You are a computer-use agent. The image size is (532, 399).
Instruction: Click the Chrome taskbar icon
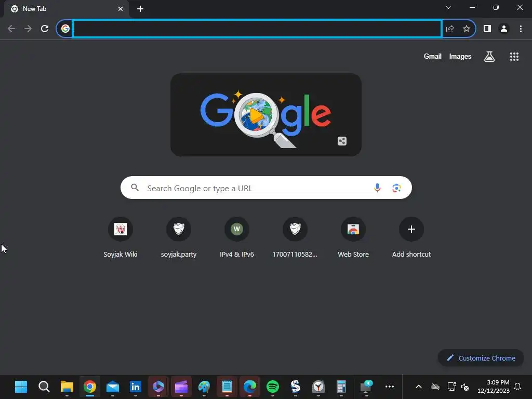[90, 387]
